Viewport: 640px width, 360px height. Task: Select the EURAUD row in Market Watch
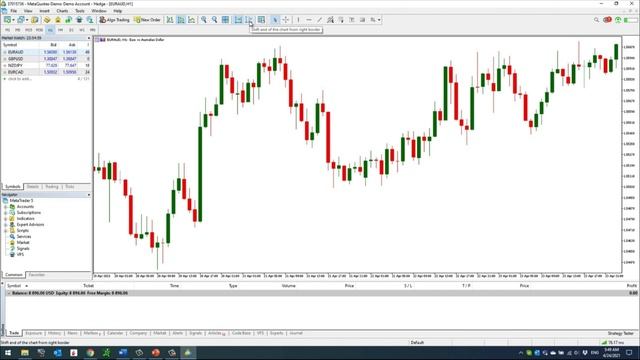46,52
